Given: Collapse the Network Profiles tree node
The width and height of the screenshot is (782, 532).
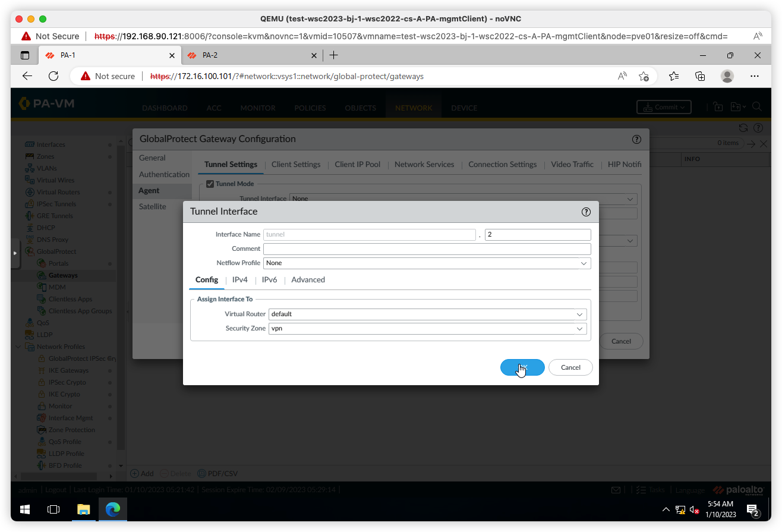Looking at the screenshot, I should click(18, 347).
